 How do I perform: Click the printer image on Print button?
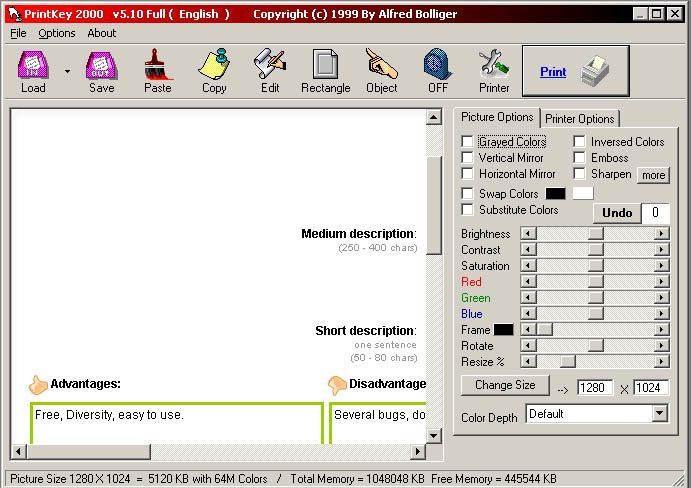coord(595,71)
